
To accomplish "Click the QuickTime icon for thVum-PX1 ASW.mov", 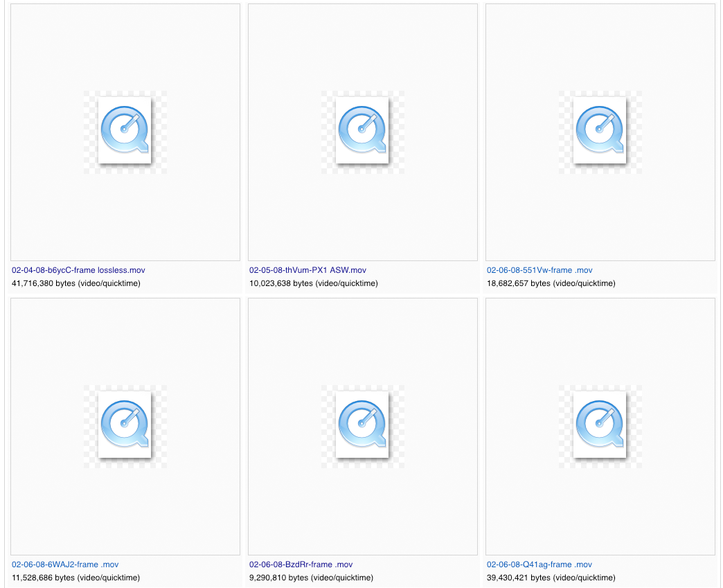I will tap(361, 132).
